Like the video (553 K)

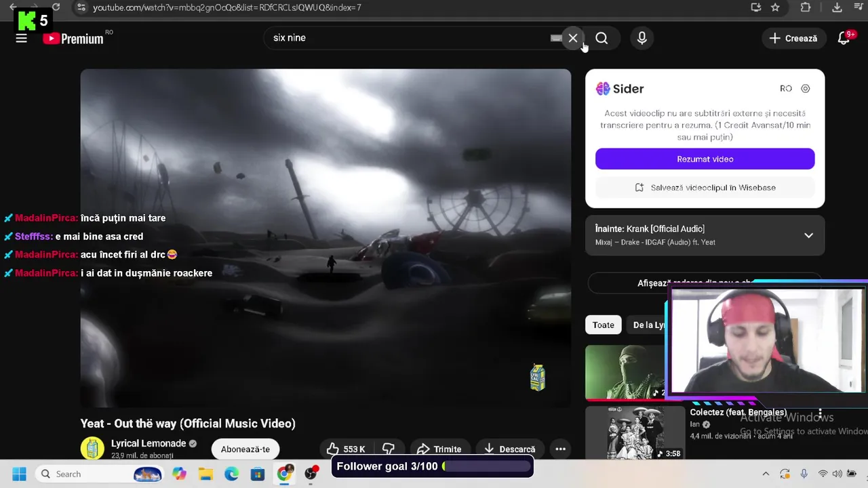[x=346, y=449]
